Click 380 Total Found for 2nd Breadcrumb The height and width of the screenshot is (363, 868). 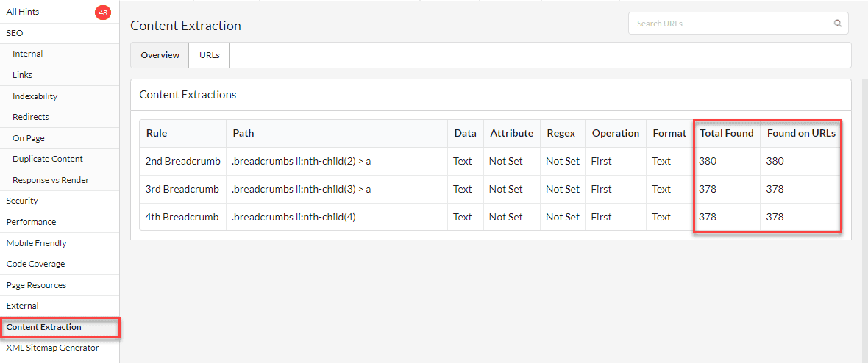708,161
